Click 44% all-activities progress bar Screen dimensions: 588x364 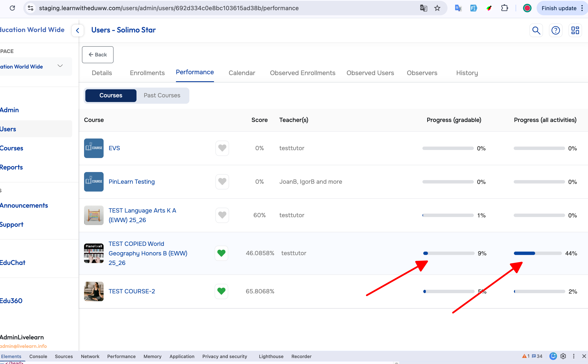(x=537, y=253)
